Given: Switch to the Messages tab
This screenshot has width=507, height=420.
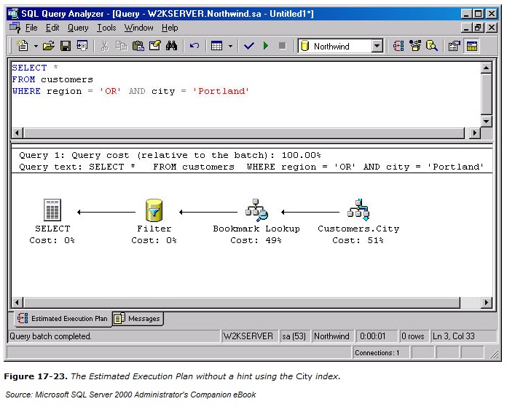Looking at the screenshot, I should click(x=138, y=319).
